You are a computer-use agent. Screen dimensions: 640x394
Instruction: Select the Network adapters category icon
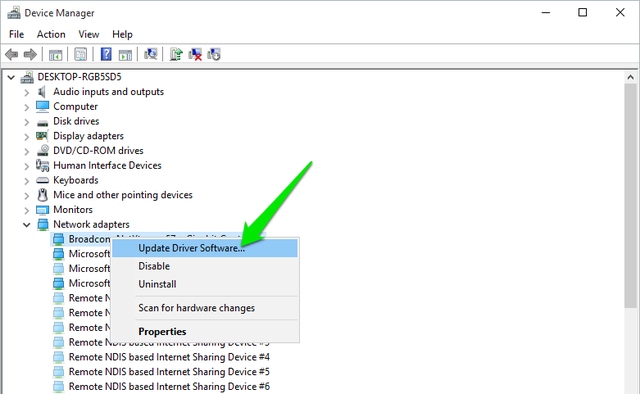(x=42, y=224)
